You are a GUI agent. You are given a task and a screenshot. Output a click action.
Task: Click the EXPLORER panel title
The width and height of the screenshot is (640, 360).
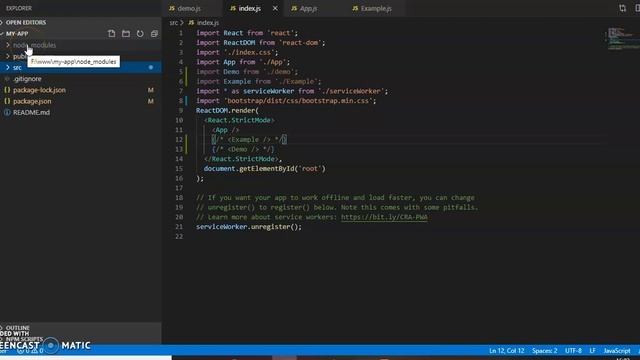pos(19,8)
